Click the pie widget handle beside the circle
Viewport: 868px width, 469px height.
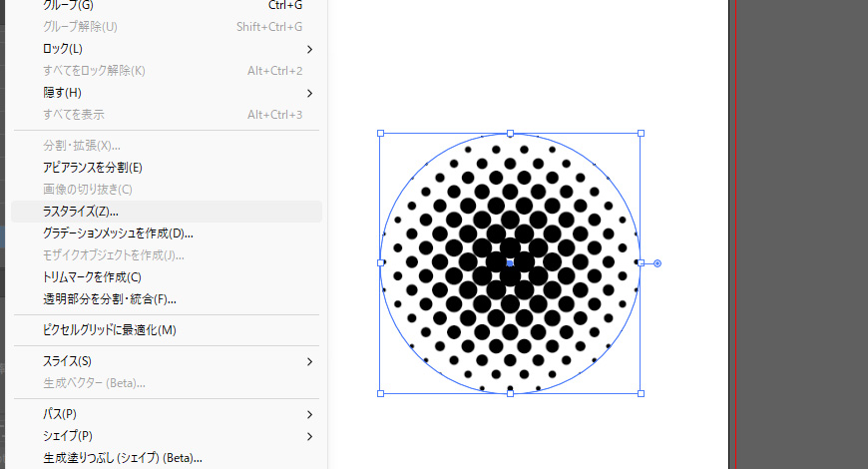pos(656,263)
